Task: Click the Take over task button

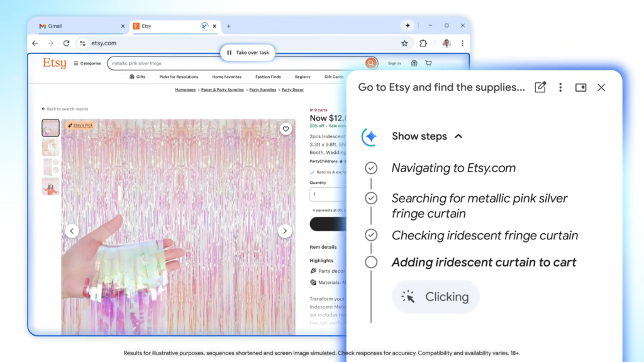Action: click(248, 53)
